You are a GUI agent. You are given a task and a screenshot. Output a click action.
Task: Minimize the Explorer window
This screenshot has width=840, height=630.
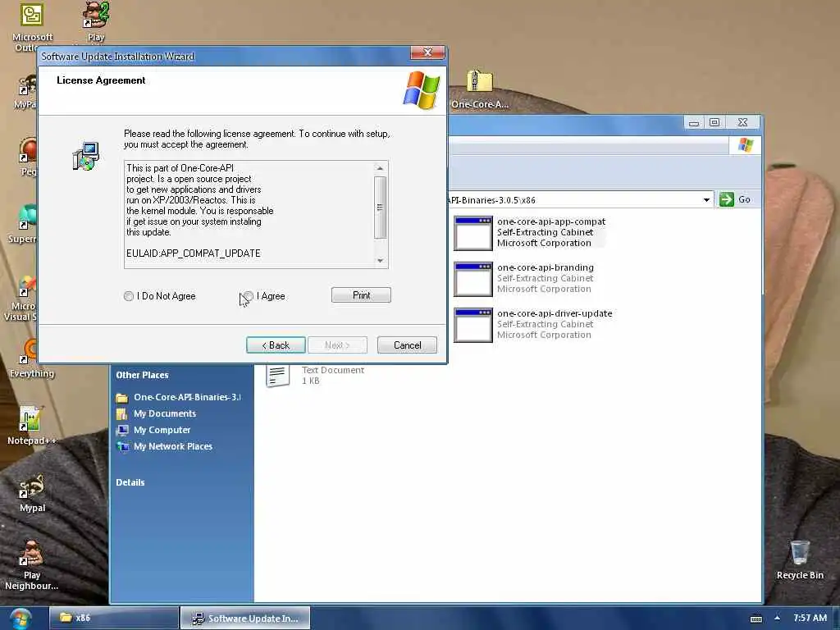click(x=694, y=123)
